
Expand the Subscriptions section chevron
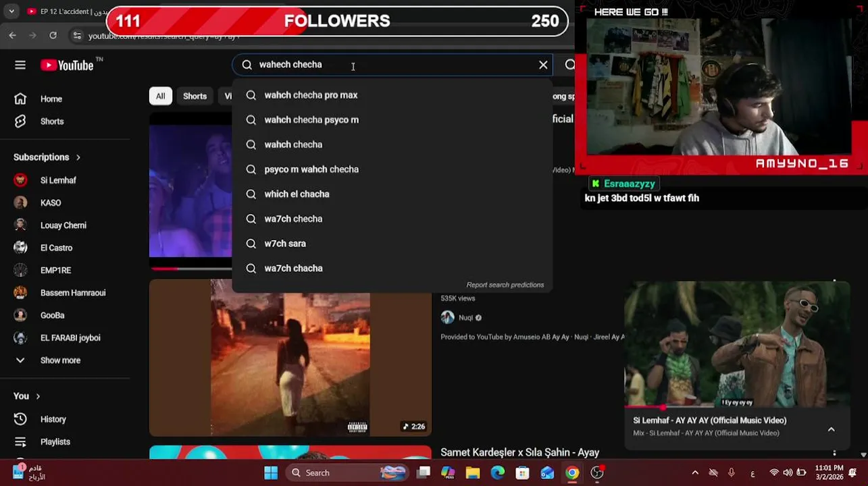point(78,157)
